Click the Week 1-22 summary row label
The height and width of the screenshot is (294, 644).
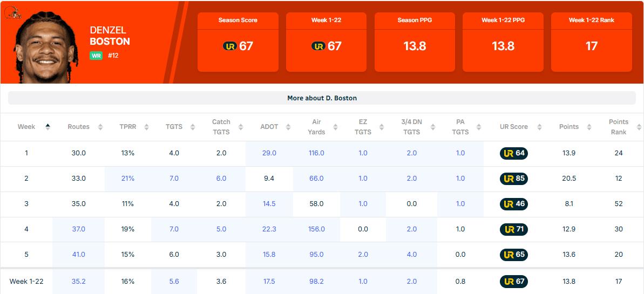click(26, 282)
